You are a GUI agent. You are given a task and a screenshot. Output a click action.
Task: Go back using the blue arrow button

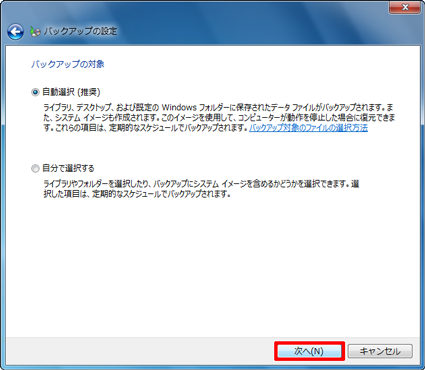[16, 32]
